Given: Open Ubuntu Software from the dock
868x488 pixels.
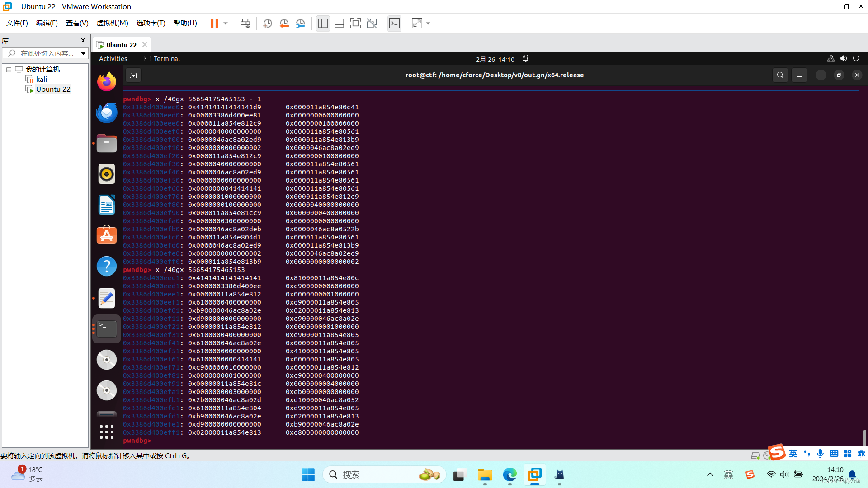Looking at the screenshot, I should [x=107, y=235].
